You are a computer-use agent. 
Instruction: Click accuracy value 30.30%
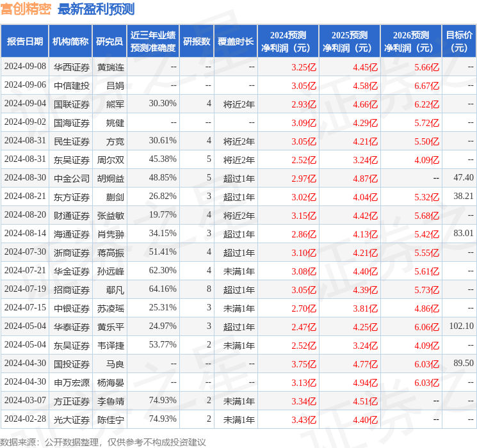pyautogui.click(x=163, y=104)
